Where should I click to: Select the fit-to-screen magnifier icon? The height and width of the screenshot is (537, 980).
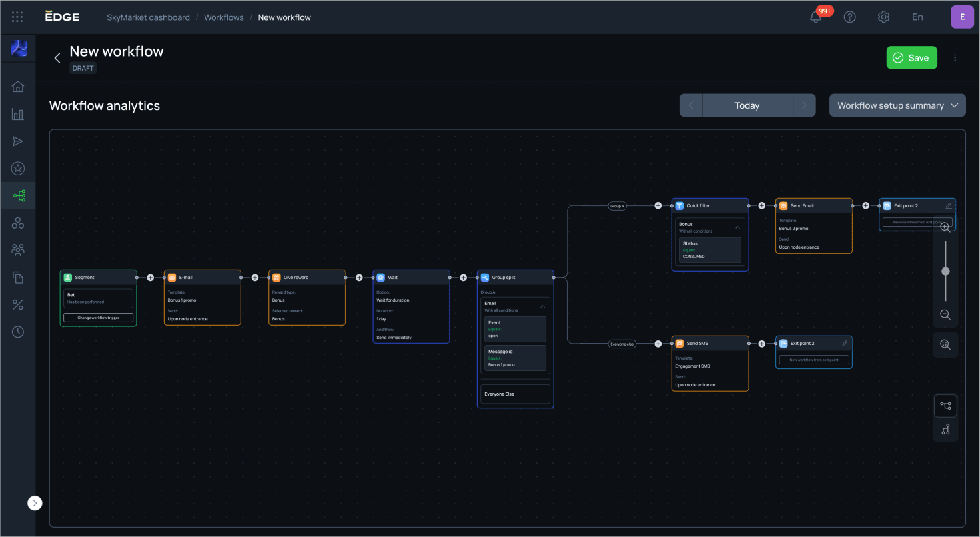tap(945, 344)
